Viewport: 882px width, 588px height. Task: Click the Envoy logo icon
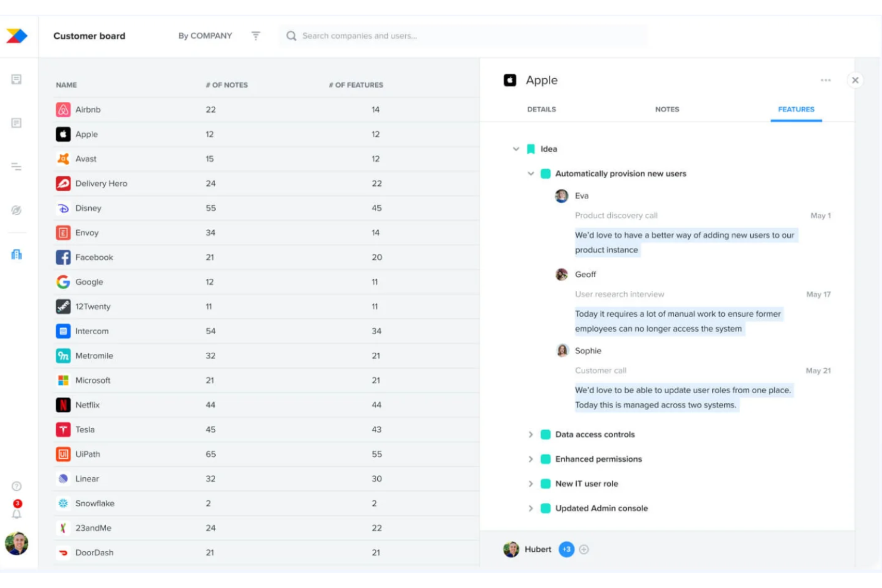pos(63,232)
